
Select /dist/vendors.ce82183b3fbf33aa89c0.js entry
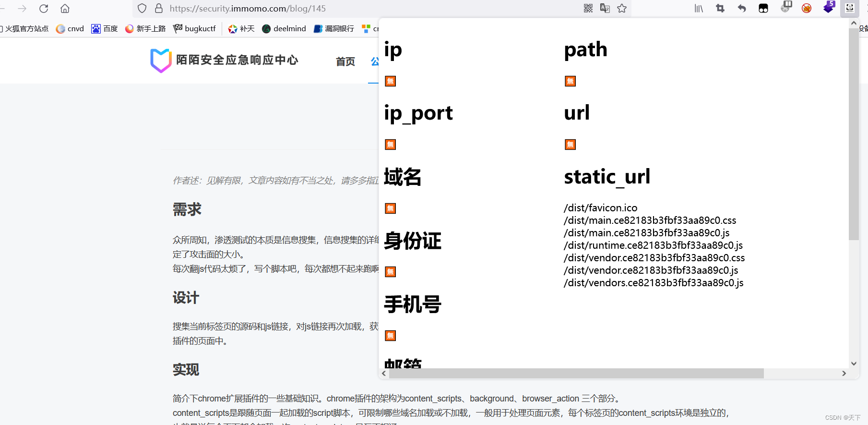tap(654, 283)
